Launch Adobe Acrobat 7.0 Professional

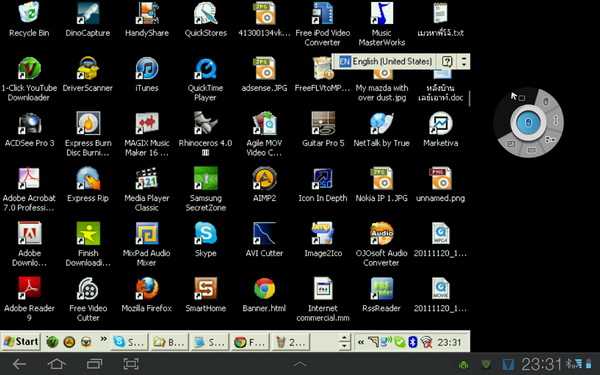29,189
